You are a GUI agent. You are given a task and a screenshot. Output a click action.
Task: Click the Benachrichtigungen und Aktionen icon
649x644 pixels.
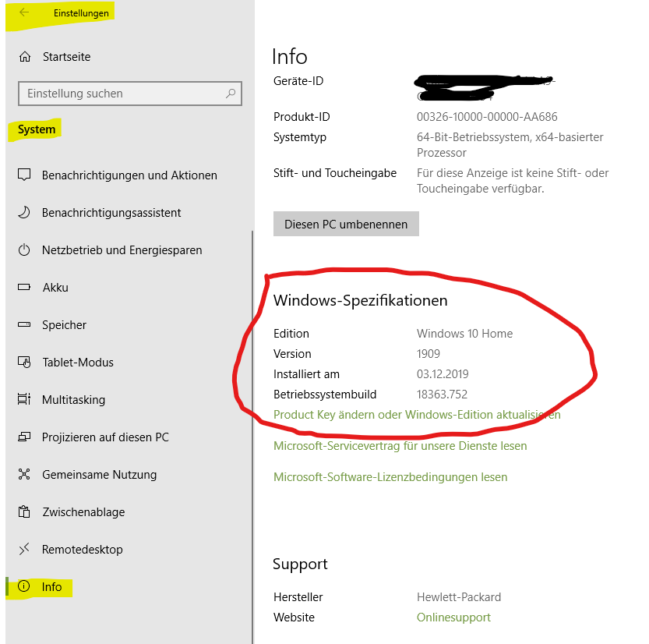(x=24, y=175)
